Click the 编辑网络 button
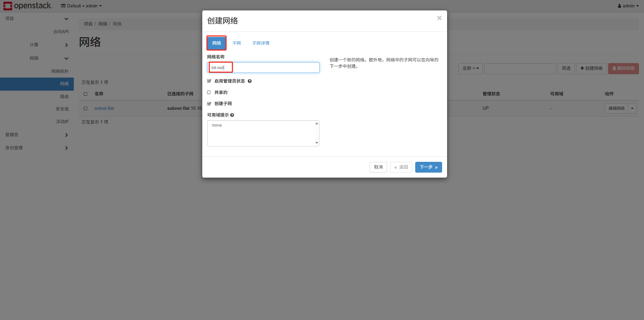The width and height of the screenshot is (644, 320). click(616, 108)
